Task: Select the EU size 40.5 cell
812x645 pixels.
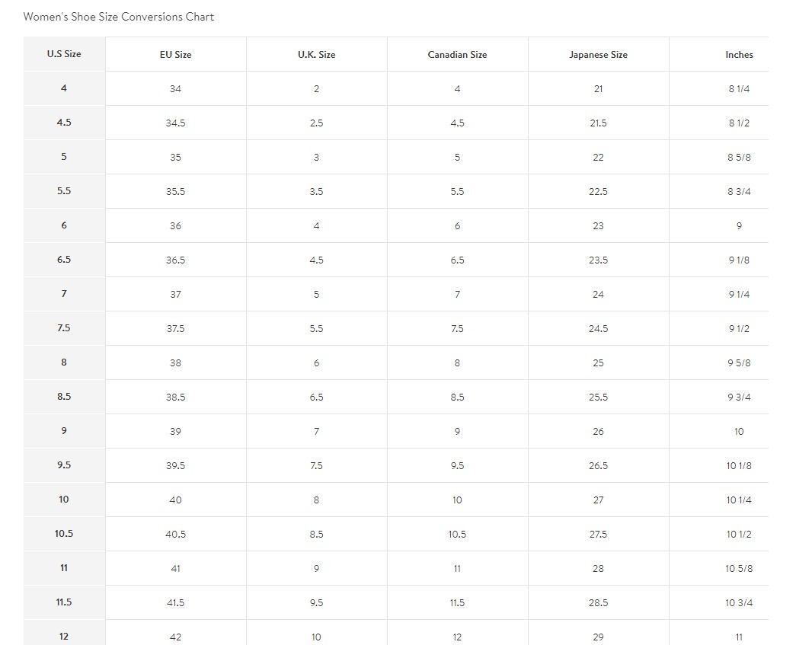Action: (175, 535)
